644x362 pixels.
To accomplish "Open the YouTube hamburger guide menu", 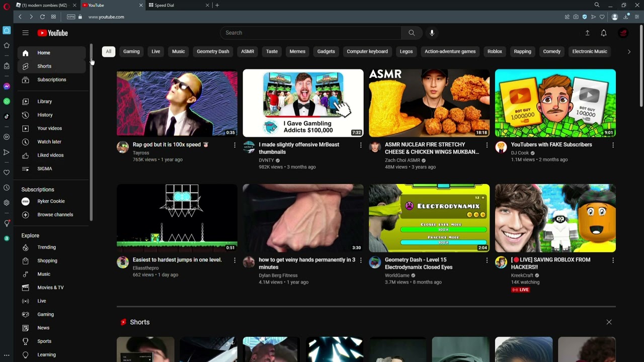I will [25, 33].
